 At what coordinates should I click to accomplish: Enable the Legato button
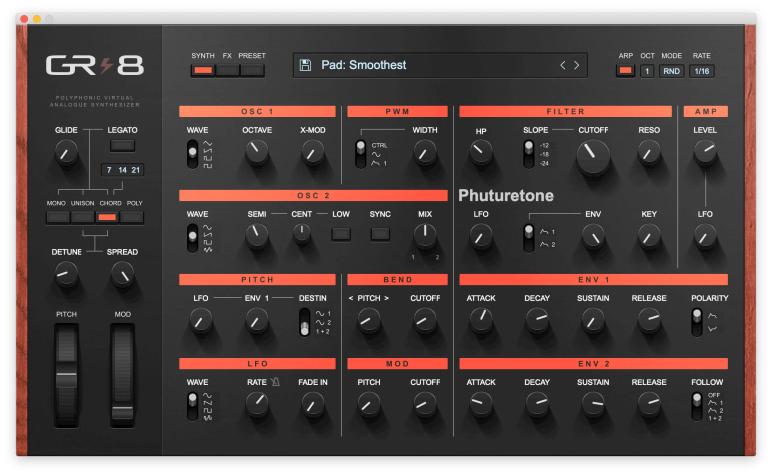coord(122,145)
